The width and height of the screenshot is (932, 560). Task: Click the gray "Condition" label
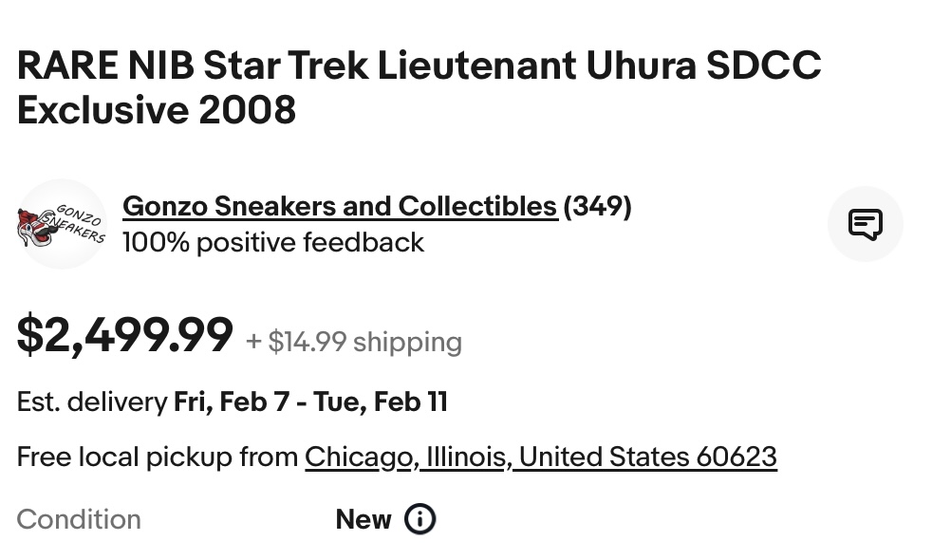click(79, 519)
